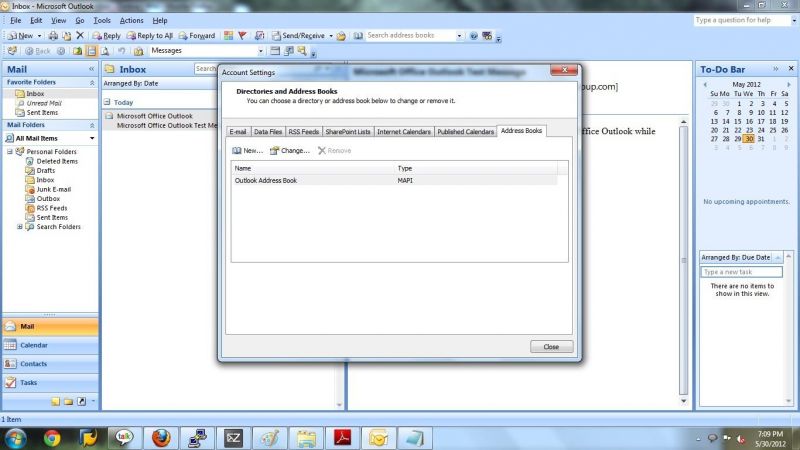
Task: Open the Search address books dropdown arrow
Action: click(459, 36)
